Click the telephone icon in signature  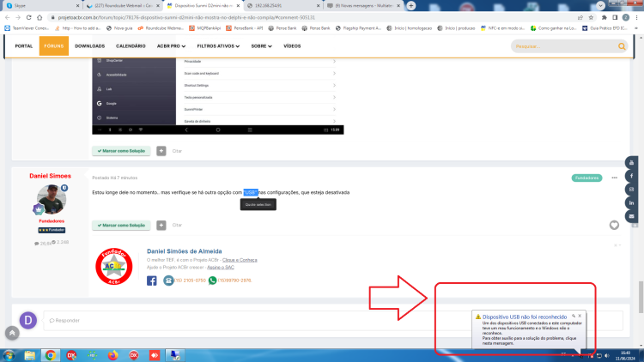point(168,281)
